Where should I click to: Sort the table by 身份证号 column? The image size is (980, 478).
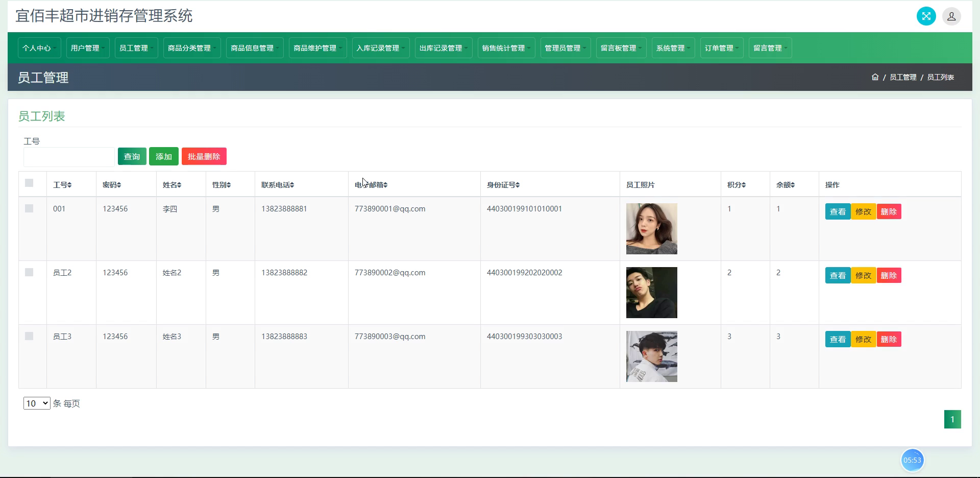(x=503, y=185)
